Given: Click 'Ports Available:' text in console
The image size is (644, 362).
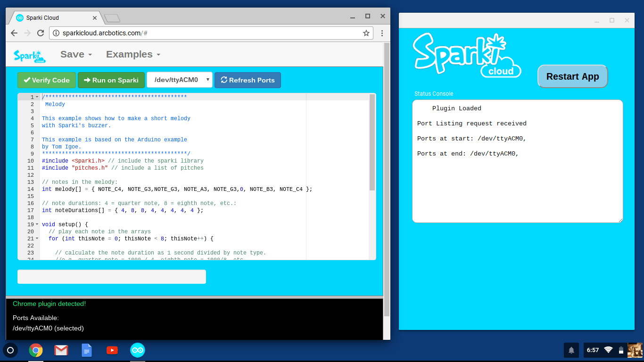Looking at the screenshot, I should (x=36, y=318).
